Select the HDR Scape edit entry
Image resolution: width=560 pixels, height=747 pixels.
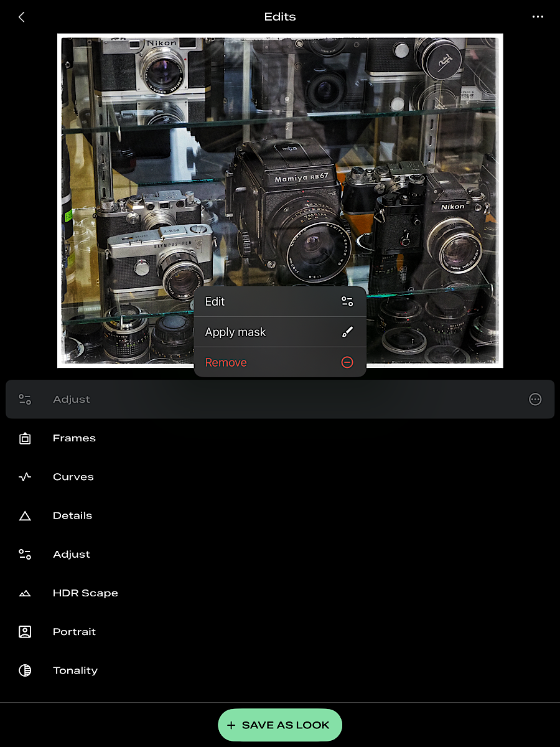tap(280, 593)
